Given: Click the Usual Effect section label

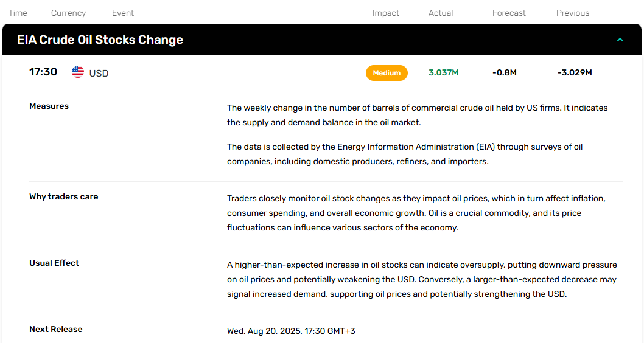Looking at the screenshot, I should (x=54, y=263).
